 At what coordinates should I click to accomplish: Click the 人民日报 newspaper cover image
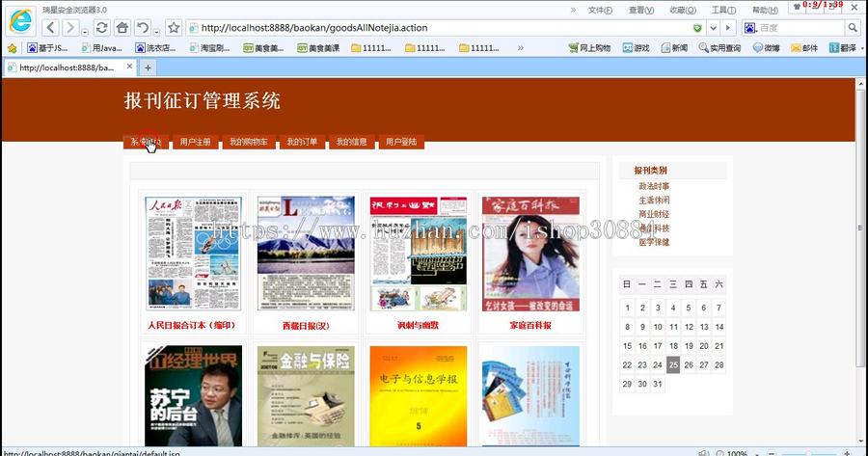(193, 254)
